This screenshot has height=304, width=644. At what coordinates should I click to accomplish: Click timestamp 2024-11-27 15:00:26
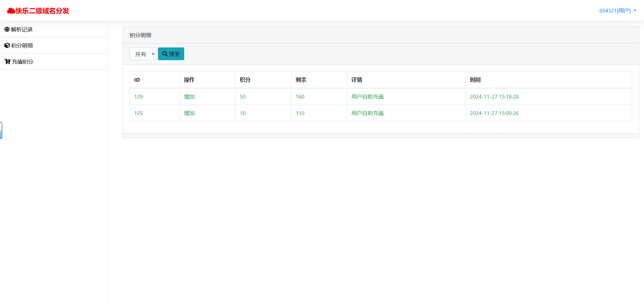[x=494, y=113]
